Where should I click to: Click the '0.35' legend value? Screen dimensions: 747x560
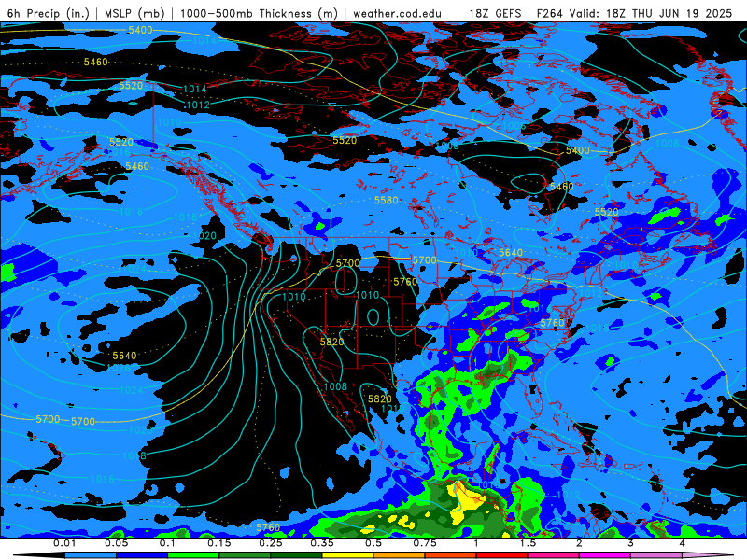(x=322, y=543)
